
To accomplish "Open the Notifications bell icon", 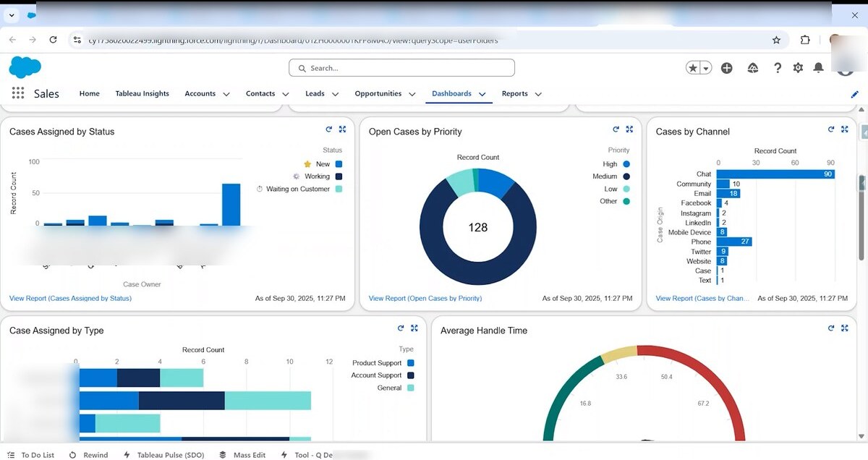I will pyautogui.click(x=818, y=68).
